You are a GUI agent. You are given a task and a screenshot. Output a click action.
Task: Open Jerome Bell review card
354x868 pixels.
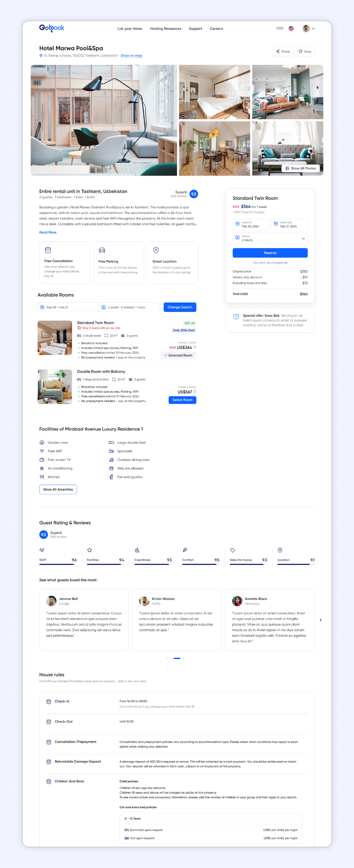(x=84, y=620)
